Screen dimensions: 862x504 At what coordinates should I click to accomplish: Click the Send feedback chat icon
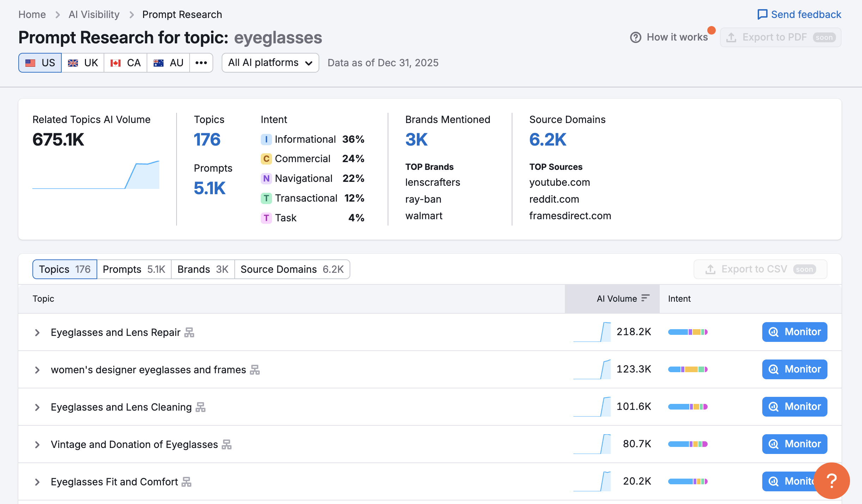coord(762,14)
